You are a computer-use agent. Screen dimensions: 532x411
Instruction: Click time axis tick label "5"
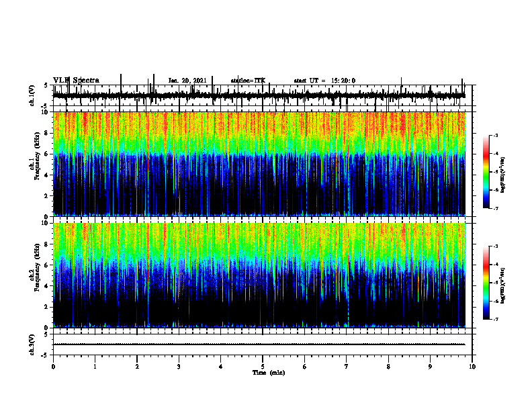click(263, 367)
